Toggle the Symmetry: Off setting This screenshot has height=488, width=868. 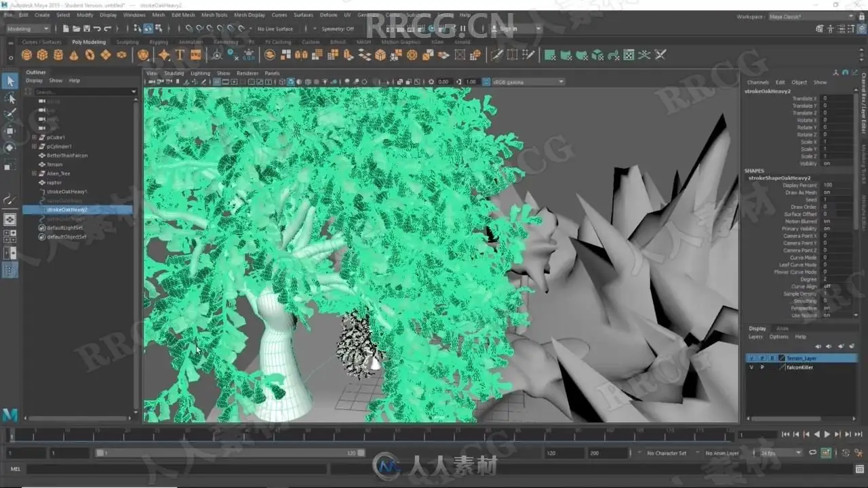338,29
